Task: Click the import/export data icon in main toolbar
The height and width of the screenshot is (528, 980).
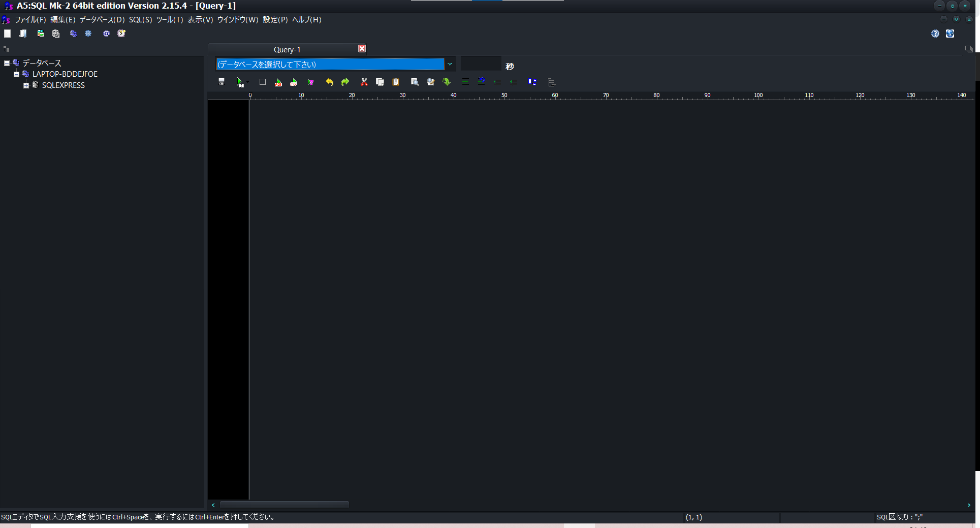Action: click(x=41, y=34)
